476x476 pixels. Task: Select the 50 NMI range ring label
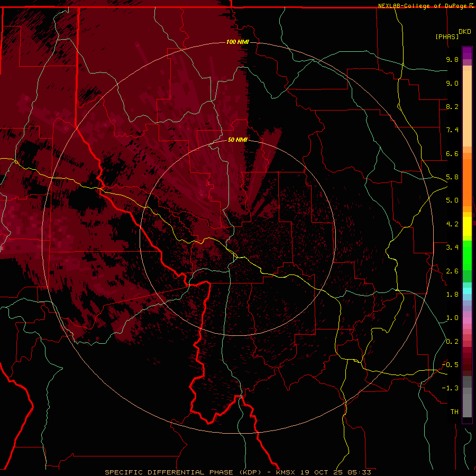(x=237, y=140)
